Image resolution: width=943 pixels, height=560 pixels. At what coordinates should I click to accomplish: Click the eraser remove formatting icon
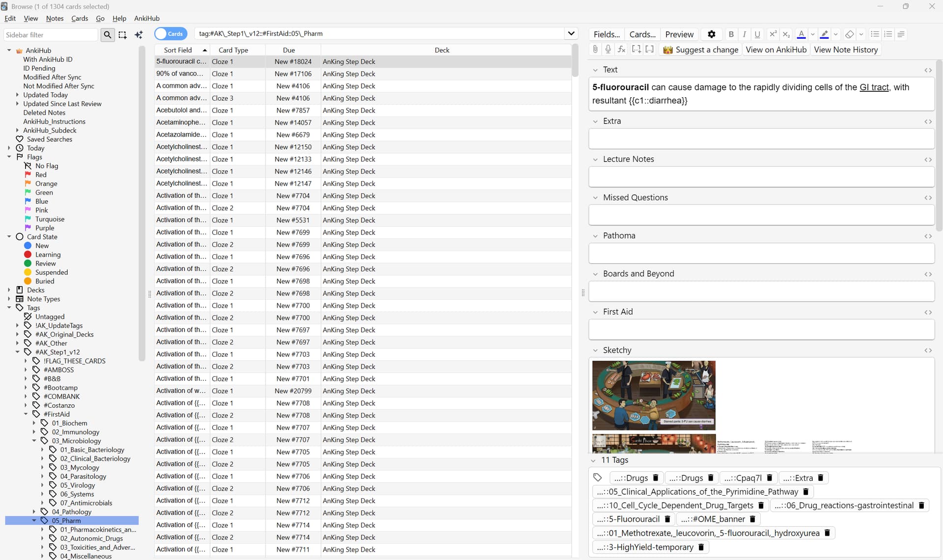(x=849, y=34)
